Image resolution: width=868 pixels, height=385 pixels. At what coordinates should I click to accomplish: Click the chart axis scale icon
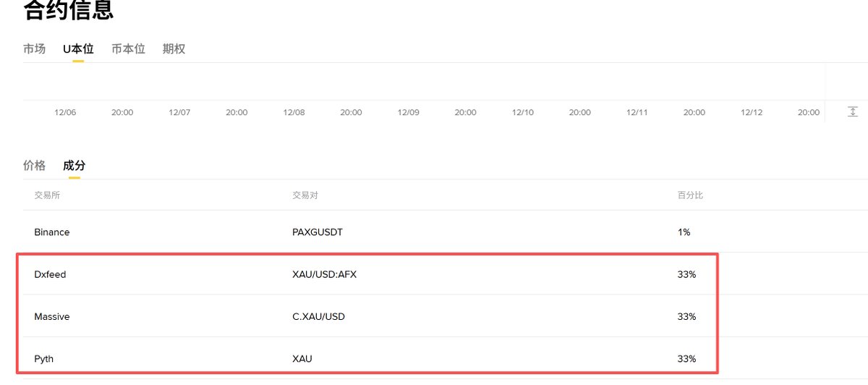[x=853, y=111]
